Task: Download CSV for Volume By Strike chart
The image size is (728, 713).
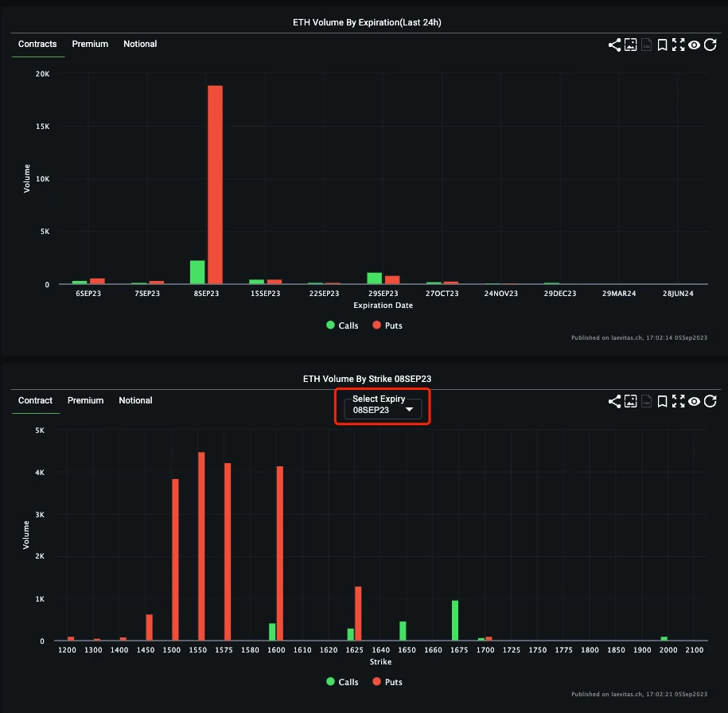Action: 646,402
